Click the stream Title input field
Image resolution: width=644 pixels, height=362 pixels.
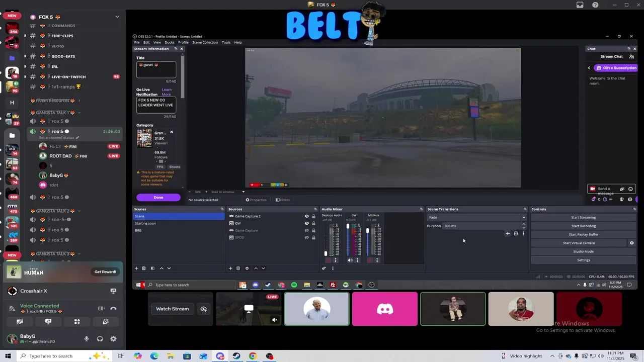(156, 70)
